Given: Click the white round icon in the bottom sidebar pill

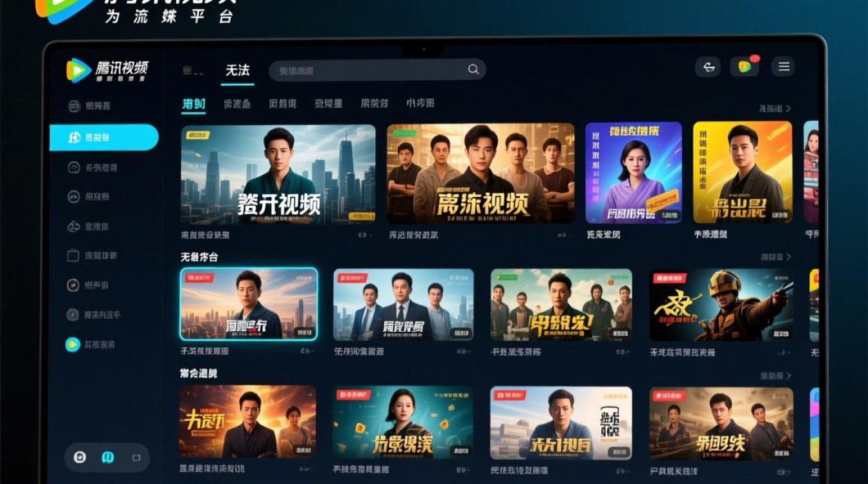Looking at the screenshot, I should click(79, 458).
